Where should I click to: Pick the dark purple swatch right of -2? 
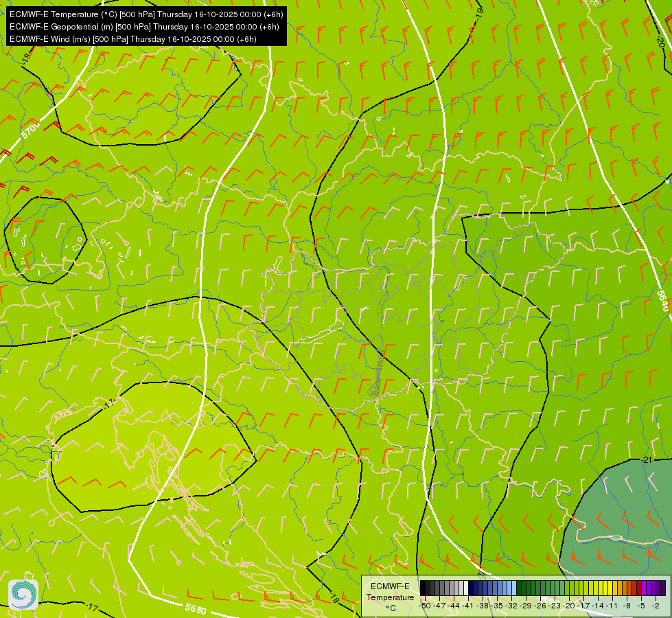tap(664, 588)
